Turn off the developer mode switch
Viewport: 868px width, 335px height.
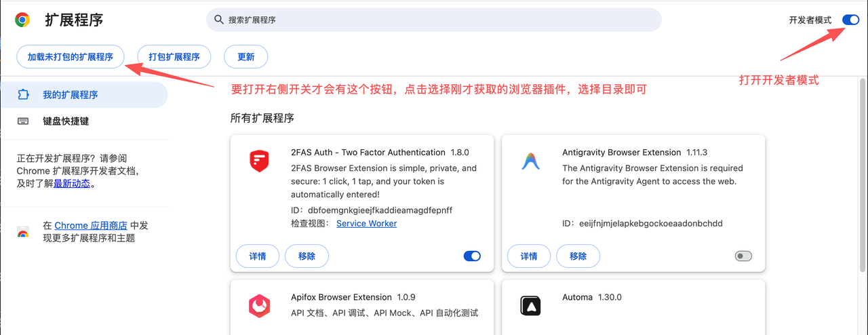pos(850,20)
